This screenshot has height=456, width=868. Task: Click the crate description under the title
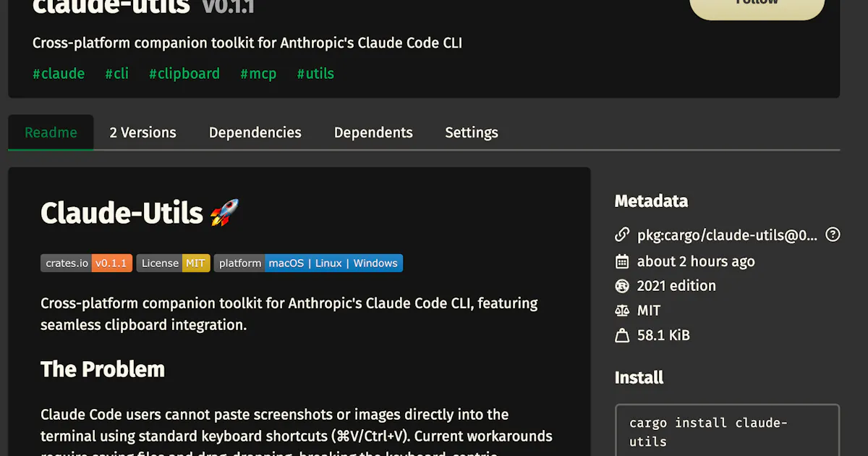(247, 43)
